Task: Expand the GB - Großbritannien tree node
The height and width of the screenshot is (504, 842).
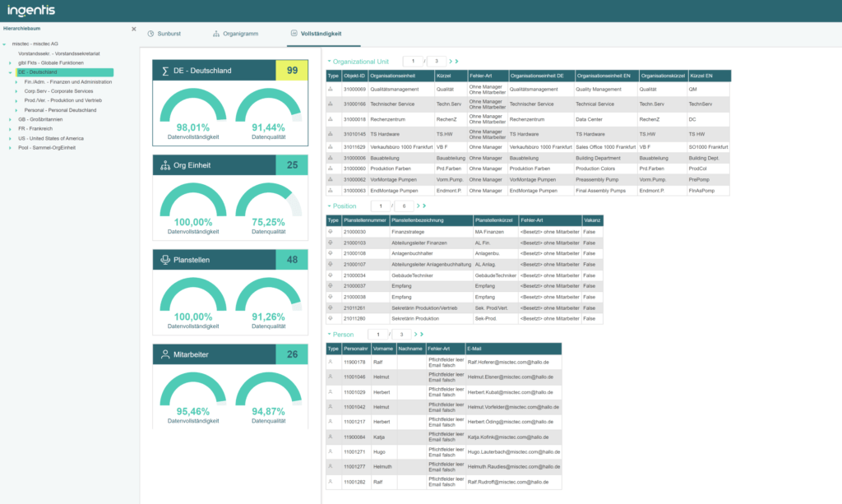Action: point(10,119)
